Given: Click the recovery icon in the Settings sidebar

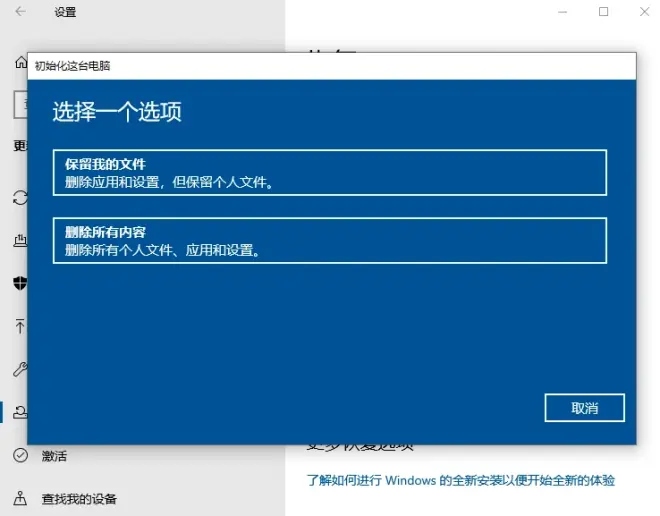Looking at the screenshot, I should point(20,412).
